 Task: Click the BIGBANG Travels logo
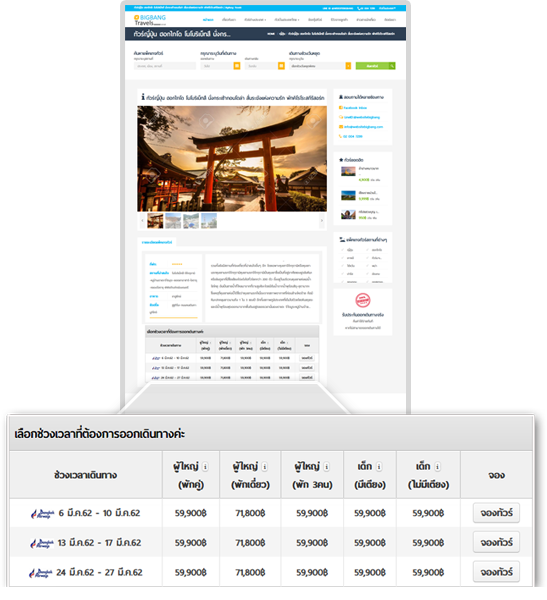tap(150, 20)
